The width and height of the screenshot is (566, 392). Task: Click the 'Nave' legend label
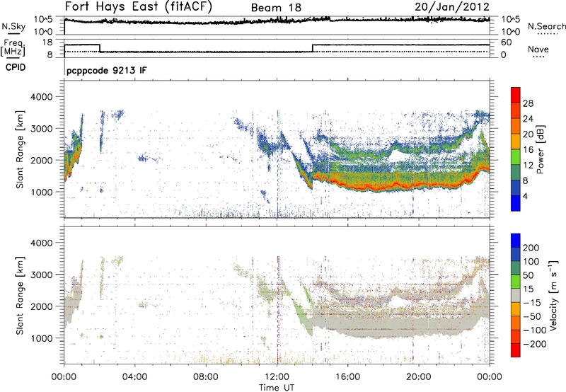[x=538, y=49]
